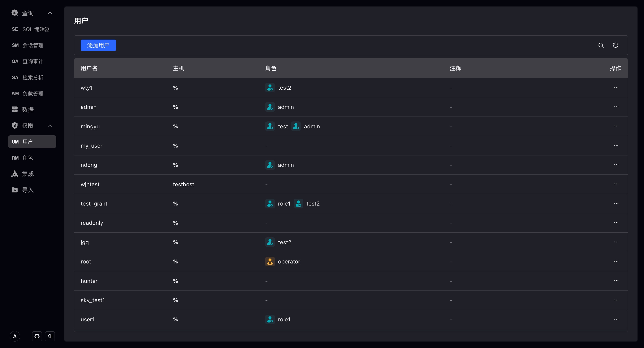
Task: Click the test2 role icon in test_grant row
Action: pos(298,204)
